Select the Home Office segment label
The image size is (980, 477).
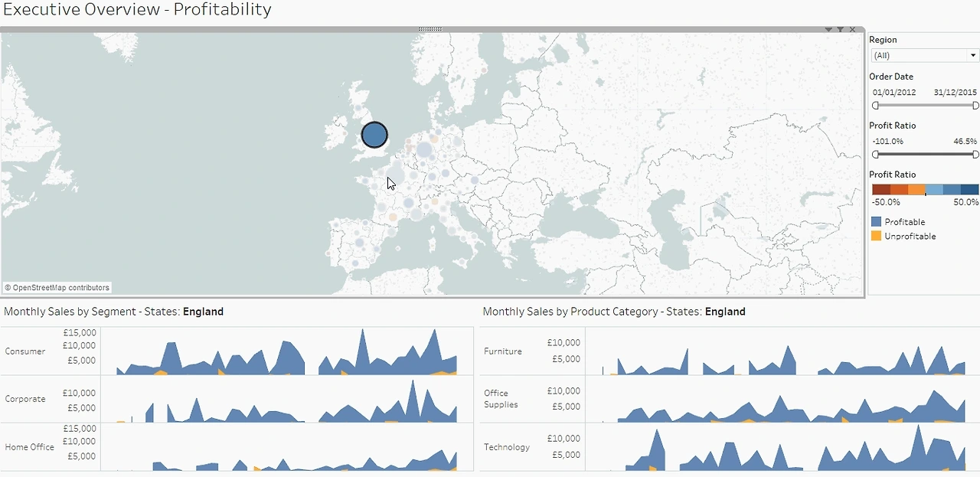click(x=29, y=447)
